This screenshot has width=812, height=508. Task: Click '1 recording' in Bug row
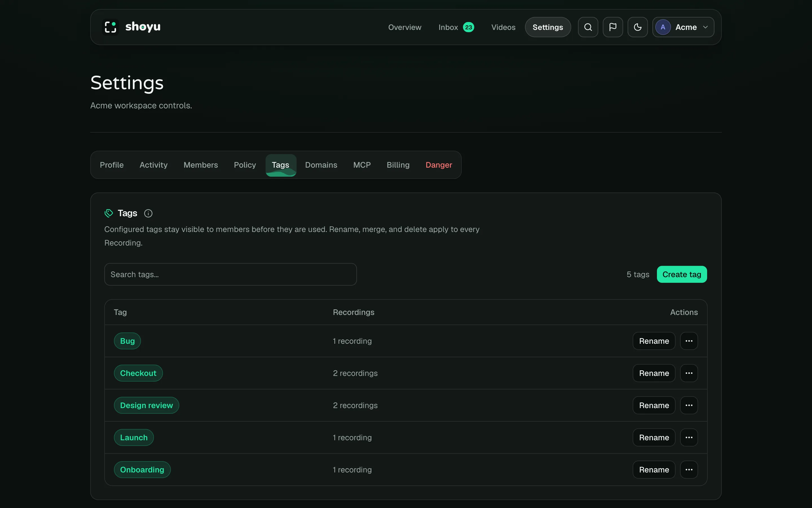(x=352, y=341)
